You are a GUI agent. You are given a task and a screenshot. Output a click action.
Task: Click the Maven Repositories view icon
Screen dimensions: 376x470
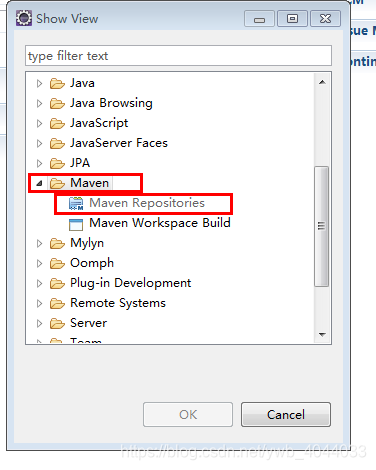(x=76, y=203)
